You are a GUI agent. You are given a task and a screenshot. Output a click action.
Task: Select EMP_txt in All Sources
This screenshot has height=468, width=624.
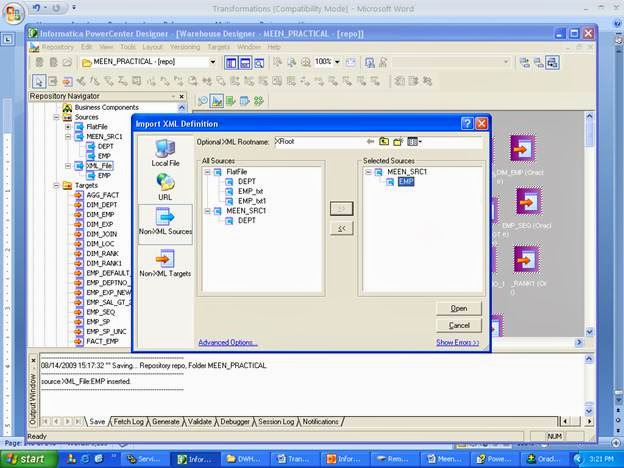click(250, 191)
